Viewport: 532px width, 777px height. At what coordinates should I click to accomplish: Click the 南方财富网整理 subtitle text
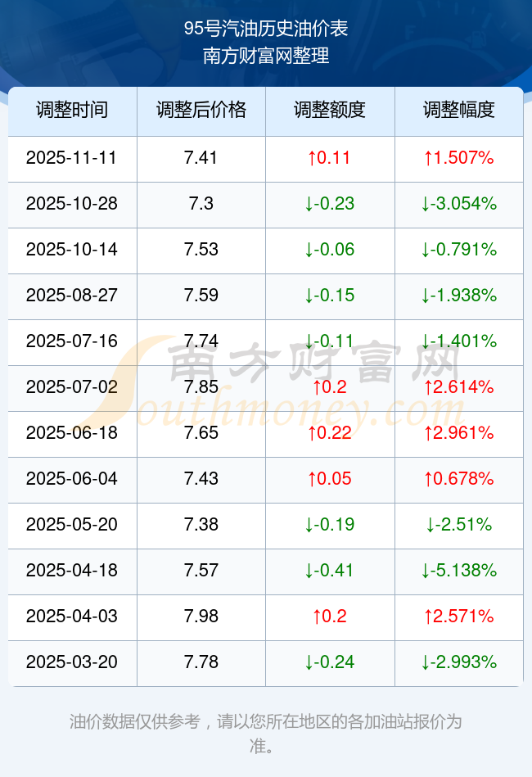(266, 56)
